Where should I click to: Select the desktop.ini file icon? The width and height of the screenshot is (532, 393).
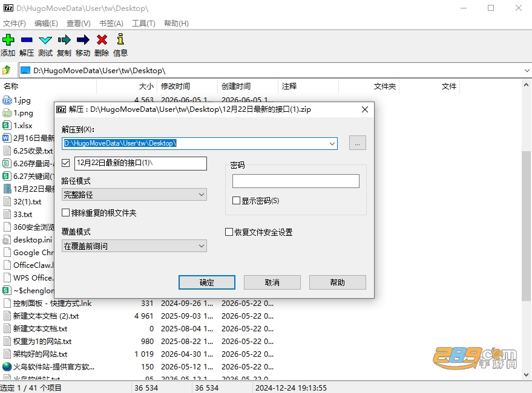coord(7,240)
